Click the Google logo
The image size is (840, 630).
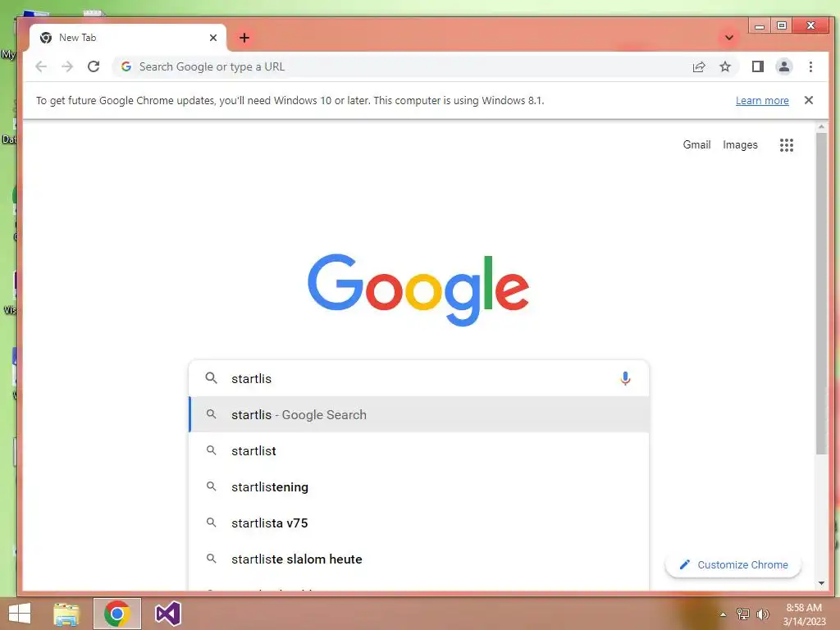click(x=418, y=290)
